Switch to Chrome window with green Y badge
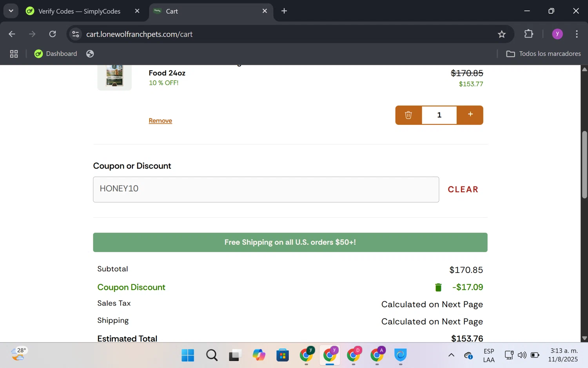Viewport: 588px width, 368px height. (307, 355)
